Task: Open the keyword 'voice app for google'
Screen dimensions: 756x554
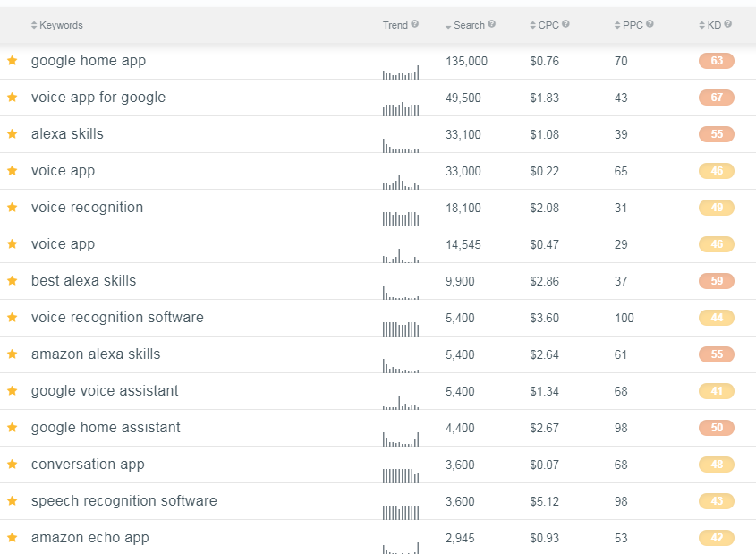Action: tap(98, 98)
